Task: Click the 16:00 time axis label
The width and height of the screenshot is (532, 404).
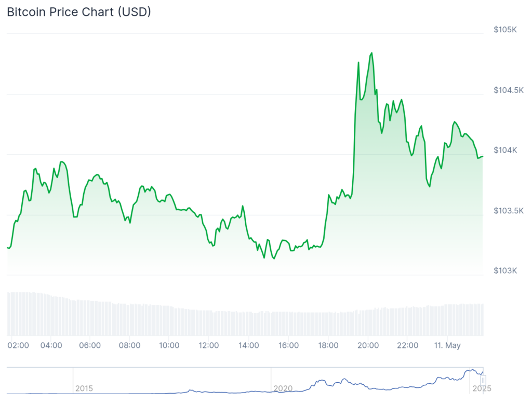Action: [288, 345]
